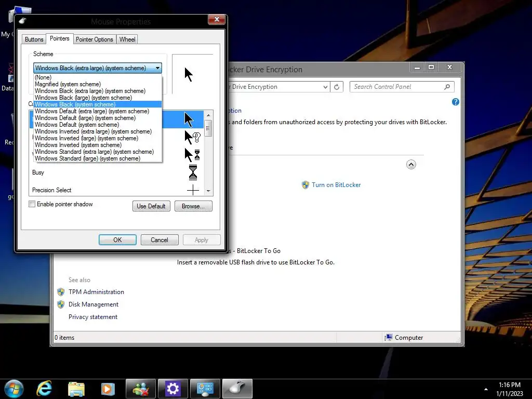Open the Scheme combo box arrow
The width and height of the screenshot is (532, 399).
(157, 68)
